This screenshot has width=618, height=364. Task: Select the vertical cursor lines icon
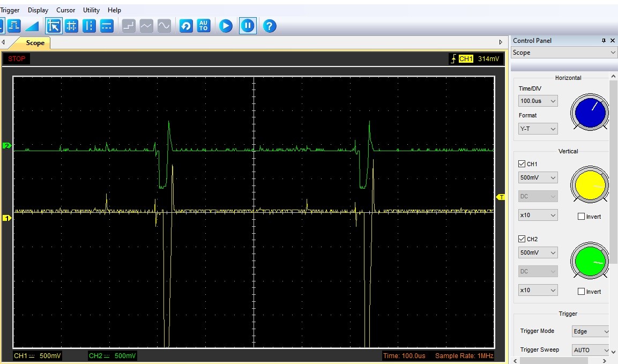(89, 26)
